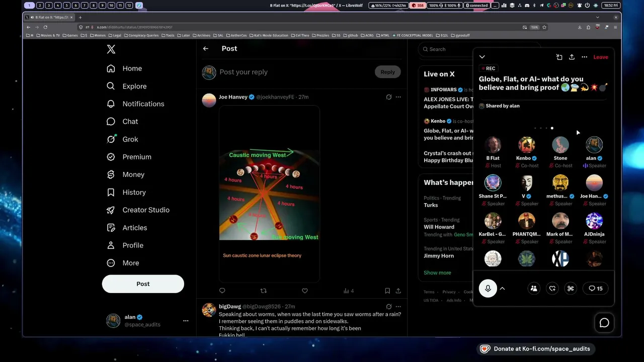Bookmark Joe Hanvey's post

(x=387, y=291)
